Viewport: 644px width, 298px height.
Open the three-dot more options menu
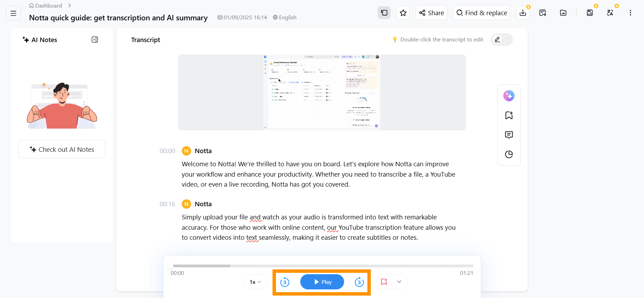[630, 13]
